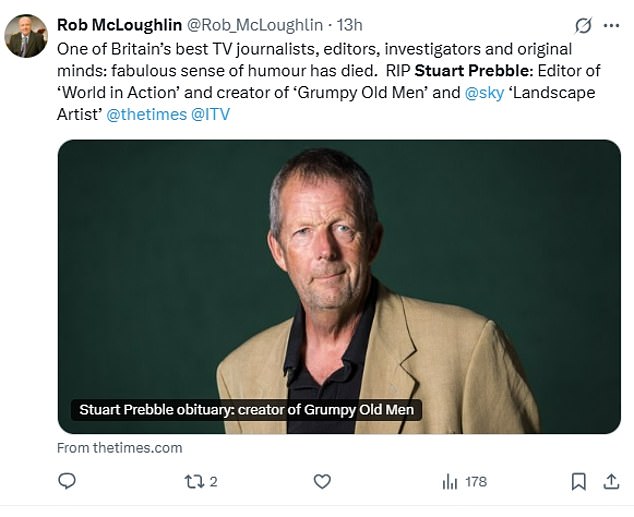Click the repost count of 2
This screenshot has width=634, height=517.
pyautogui.click(x=213, y=481)
